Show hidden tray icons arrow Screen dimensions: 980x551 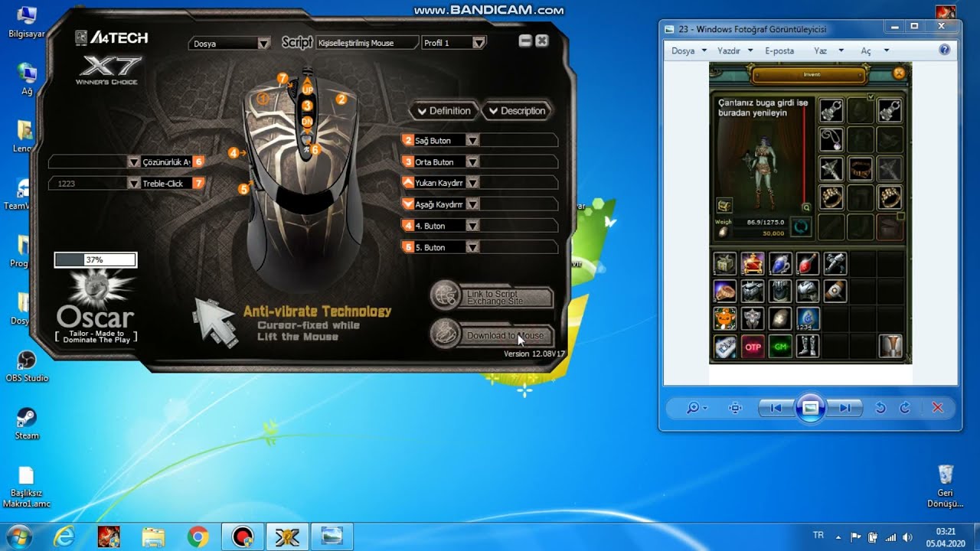838,537
